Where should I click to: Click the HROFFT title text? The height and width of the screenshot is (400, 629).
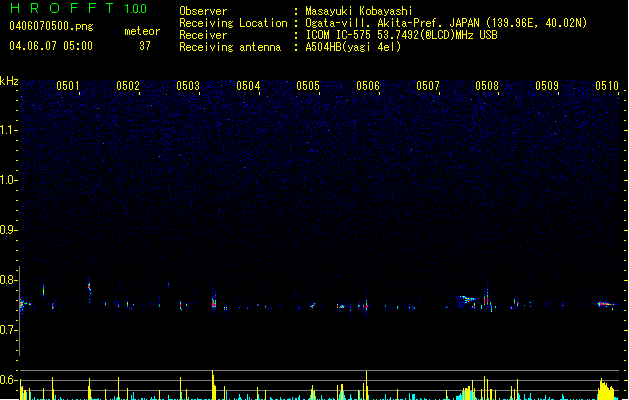(x=62, y=8)
